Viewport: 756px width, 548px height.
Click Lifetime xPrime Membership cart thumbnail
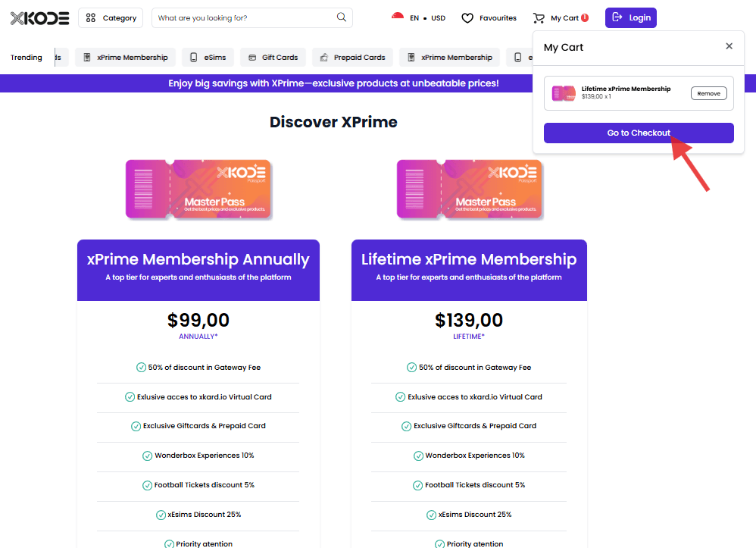564,92
